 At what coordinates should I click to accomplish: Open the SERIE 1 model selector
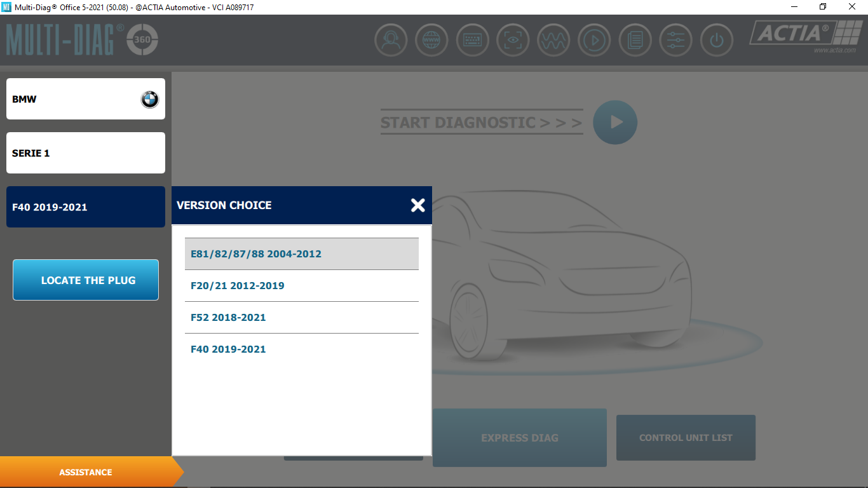86,153
